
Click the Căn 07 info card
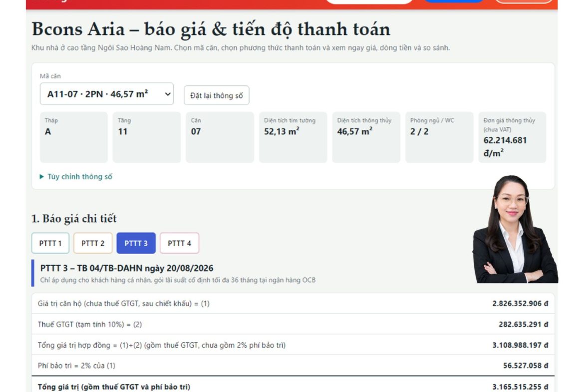tap(220, 137)
